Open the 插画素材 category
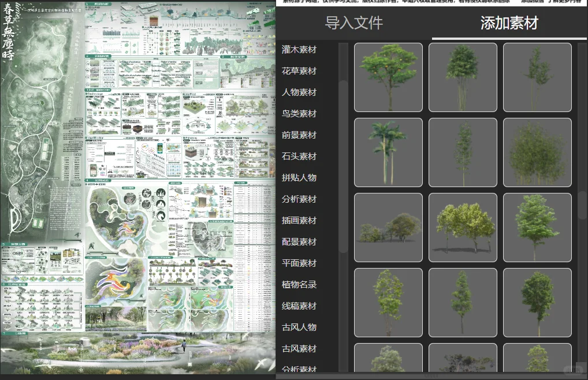The image size is (588, 380). (298, 220)
